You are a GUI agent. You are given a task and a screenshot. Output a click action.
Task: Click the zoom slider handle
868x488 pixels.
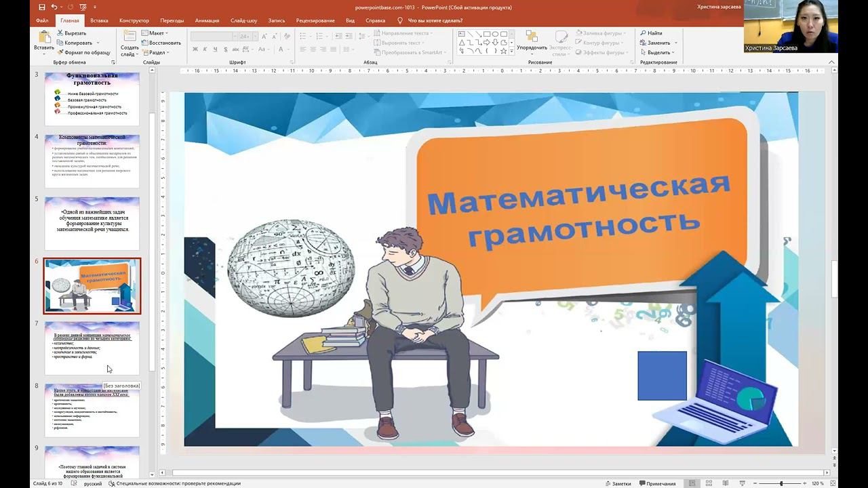(x=781, y=483)
